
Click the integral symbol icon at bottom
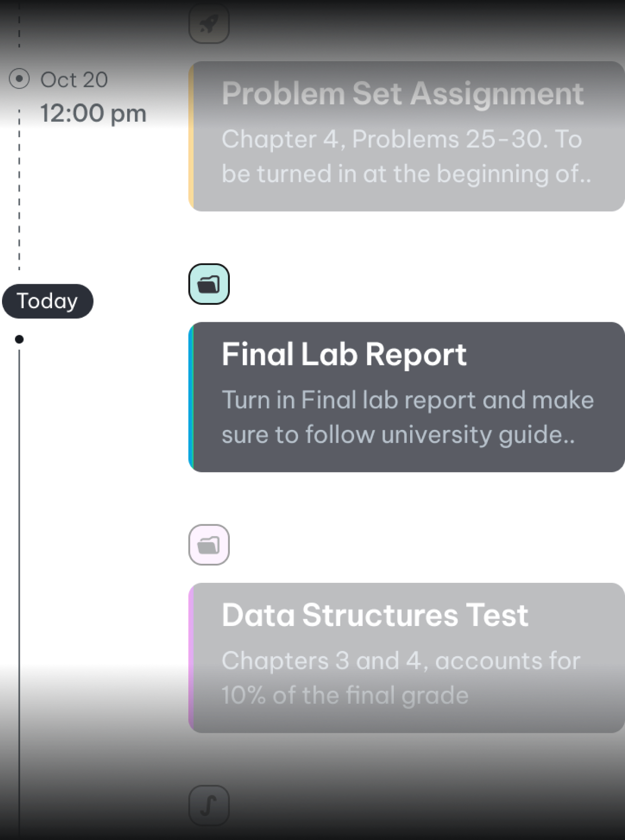pyautogui.click(x=209, y=805)
